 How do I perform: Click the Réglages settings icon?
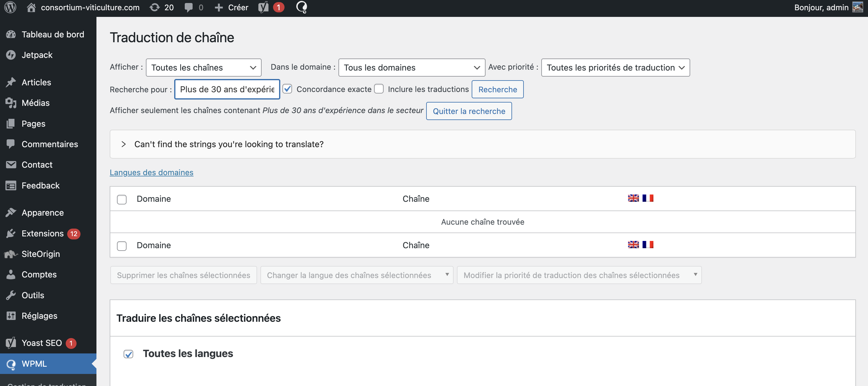(11, 315)
